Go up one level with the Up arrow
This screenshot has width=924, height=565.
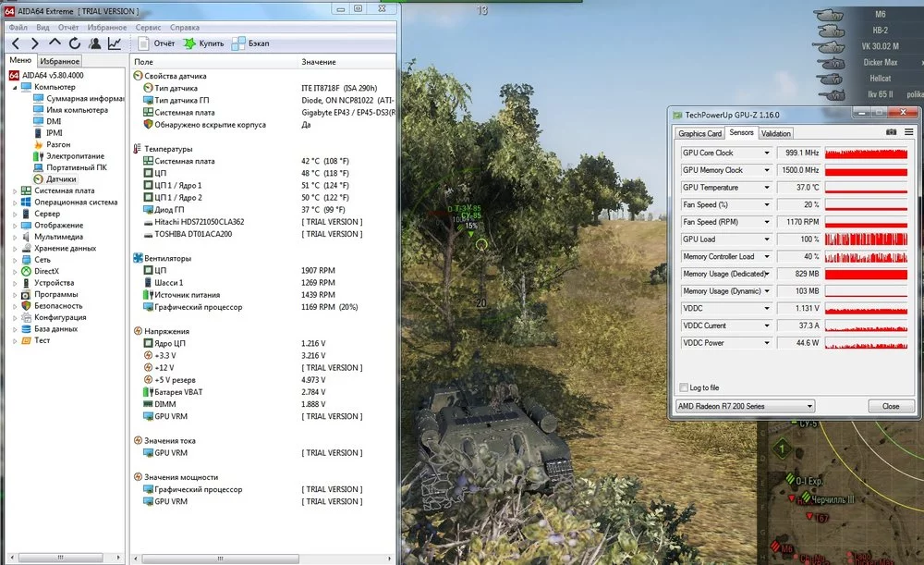[55, 43]
